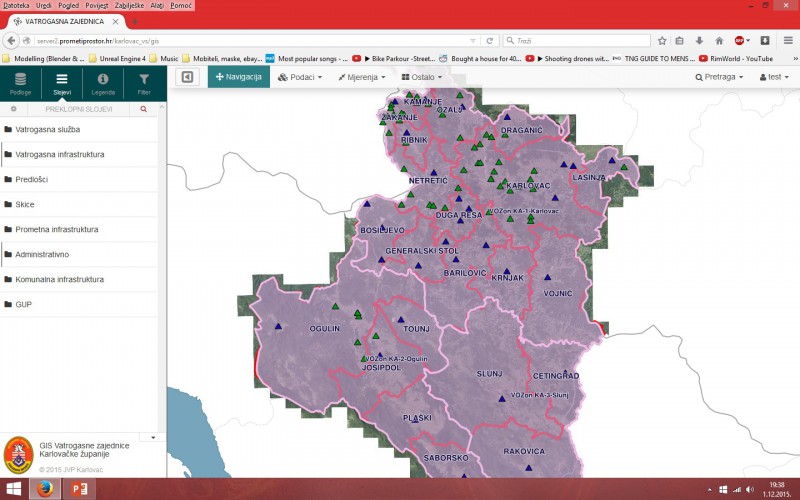Open PowerPoint from the Windows taskbar
This screenshot has width=800, height=500.
coord(79,489)
